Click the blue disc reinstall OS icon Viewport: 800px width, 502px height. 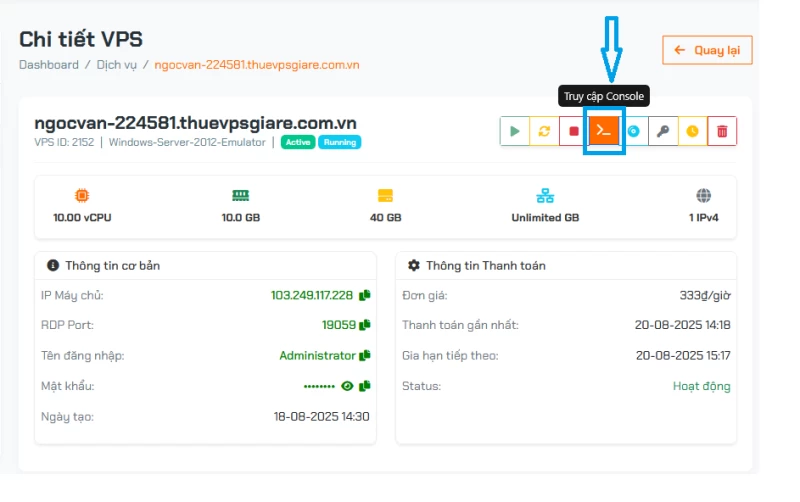point(633,131)
